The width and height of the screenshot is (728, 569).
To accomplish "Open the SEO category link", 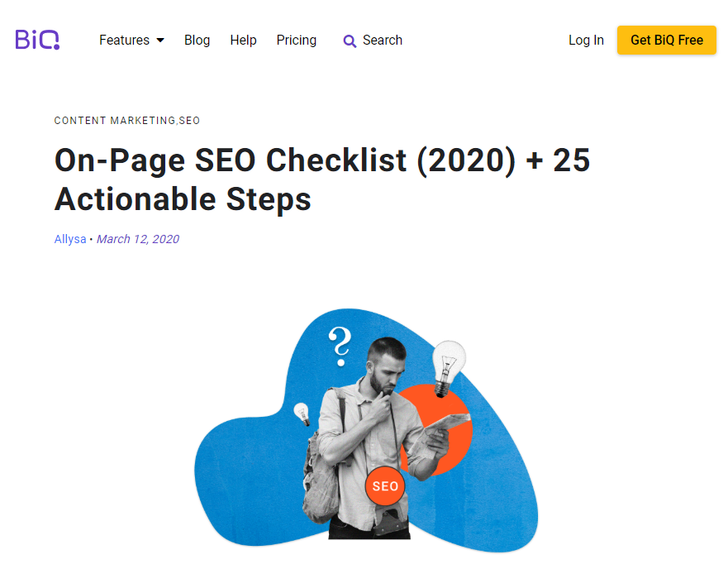I will click(189, 121).
